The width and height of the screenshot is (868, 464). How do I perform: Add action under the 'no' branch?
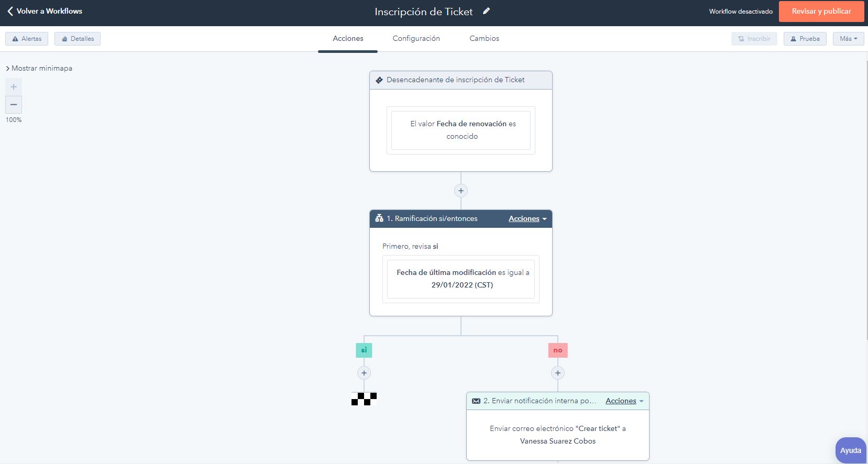point(558,373)
